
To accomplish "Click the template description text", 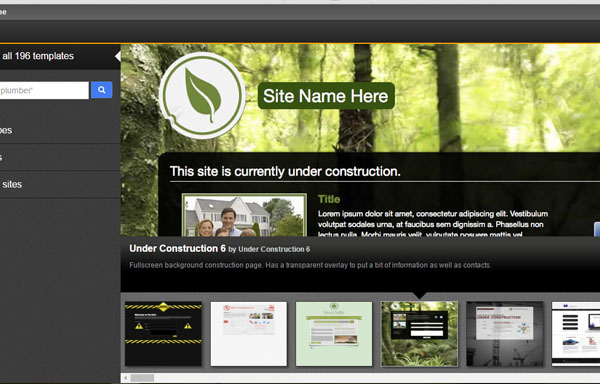I will point(310,265).
